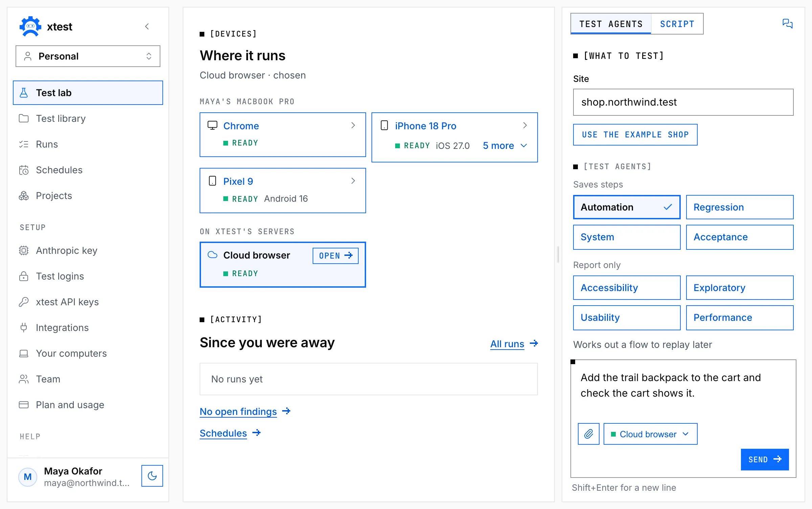The width and height of the screenshot is (812, 509).
Task: Click the iPhone 18 Pro phone icon
Action: coord(384,126)
